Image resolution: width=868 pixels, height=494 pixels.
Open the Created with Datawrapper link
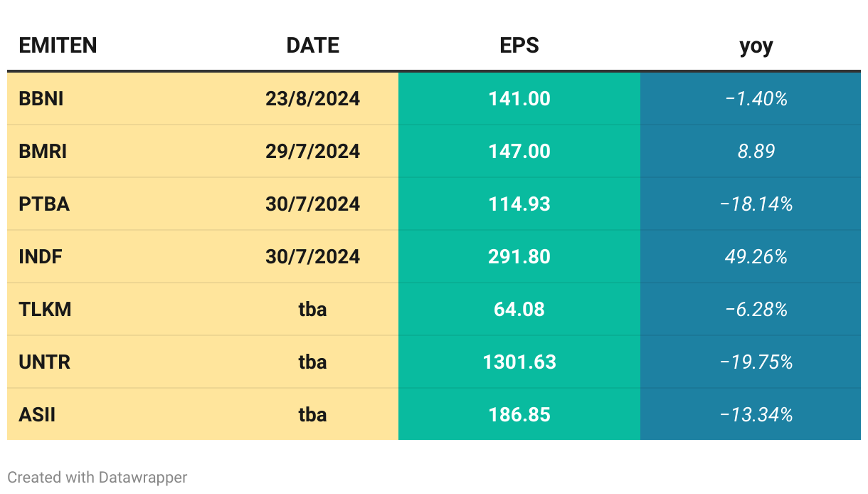[x=97, y=477]
